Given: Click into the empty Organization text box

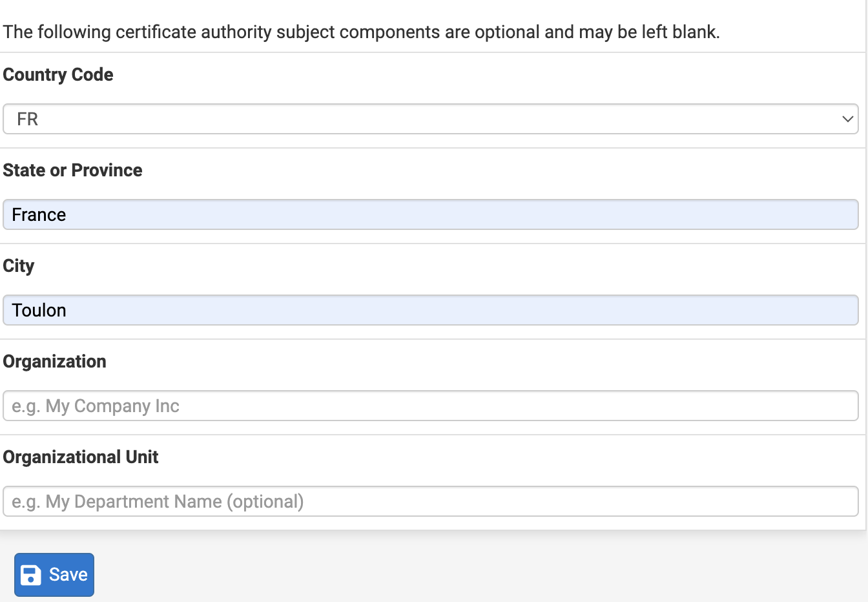Looking at the screenshot, I should (431, 406).
